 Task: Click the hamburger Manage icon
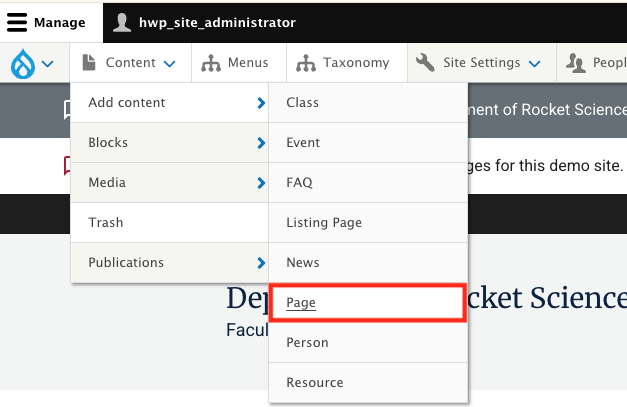click(x=17, y=22)
